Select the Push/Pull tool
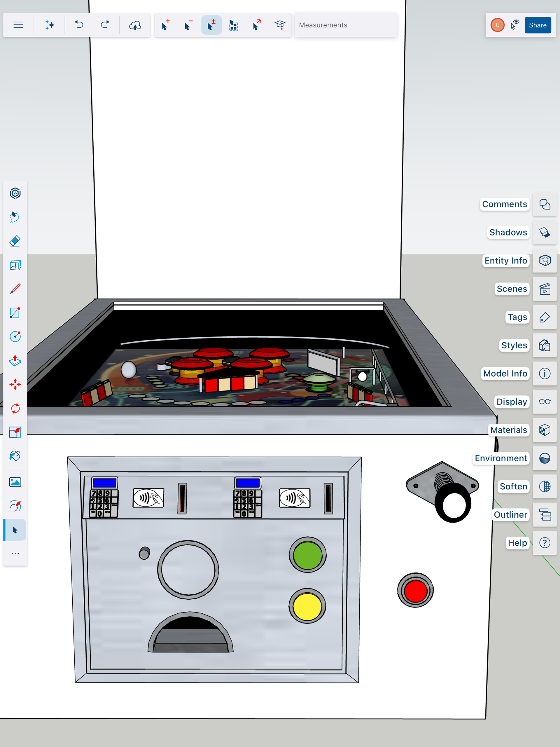Screen dimensions: 560x747 (15, 361)
